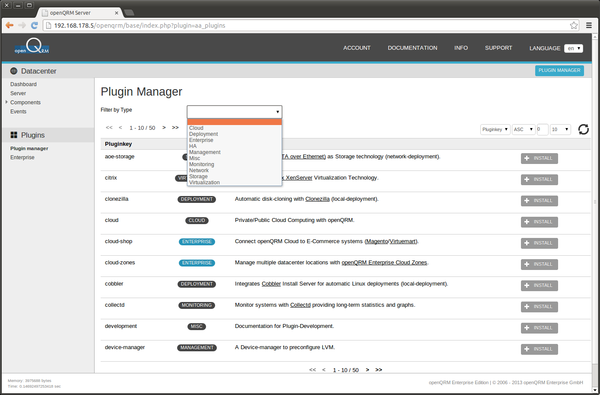This screenshot has width=600, height=395.
Task: Select Plugin manager in the sidebar
Action: (x=29, y=149)
